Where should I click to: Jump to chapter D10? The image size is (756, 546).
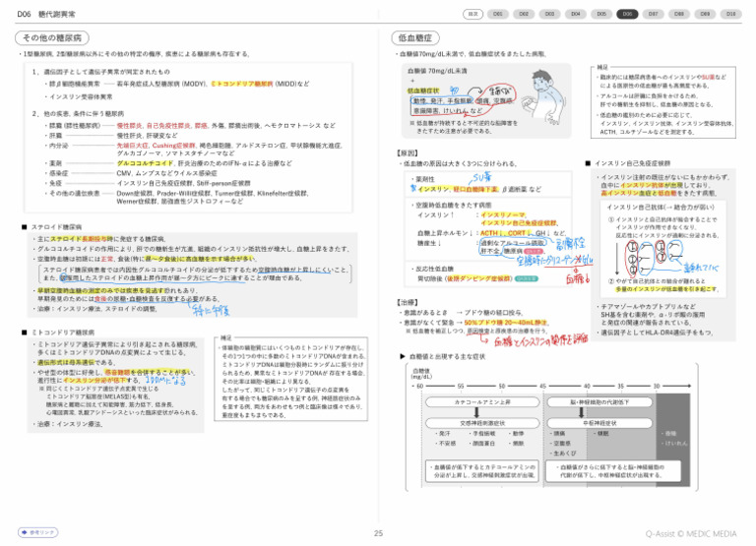pos(731,14)
